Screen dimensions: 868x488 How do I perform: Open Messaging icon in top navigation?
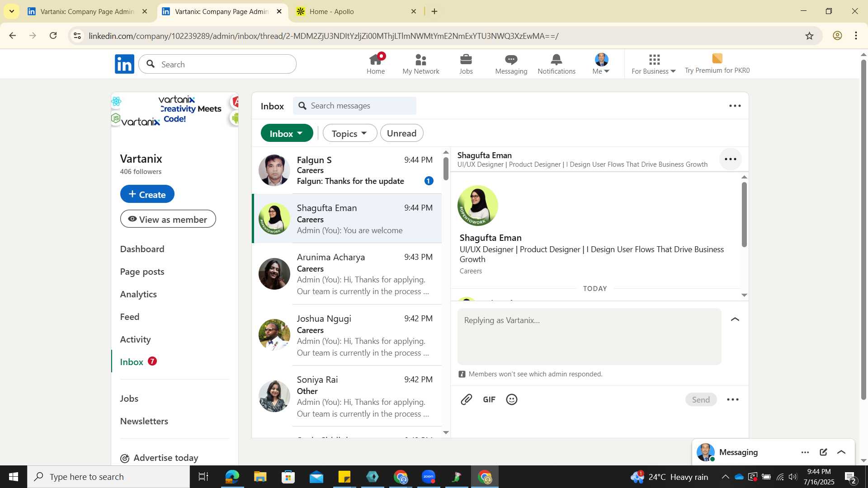click(511, 64)
